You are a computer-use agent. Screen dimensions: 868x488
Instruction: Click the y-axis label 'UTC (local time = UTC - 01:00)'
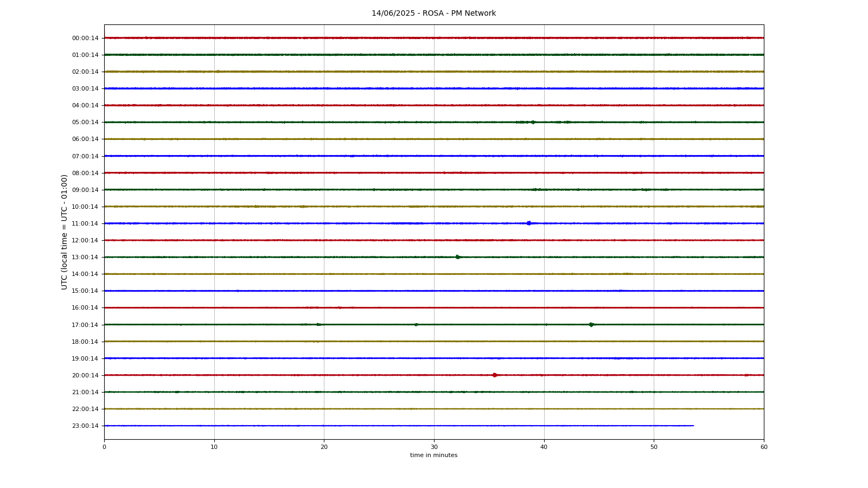pyautogui.click(x=65, y=232)
